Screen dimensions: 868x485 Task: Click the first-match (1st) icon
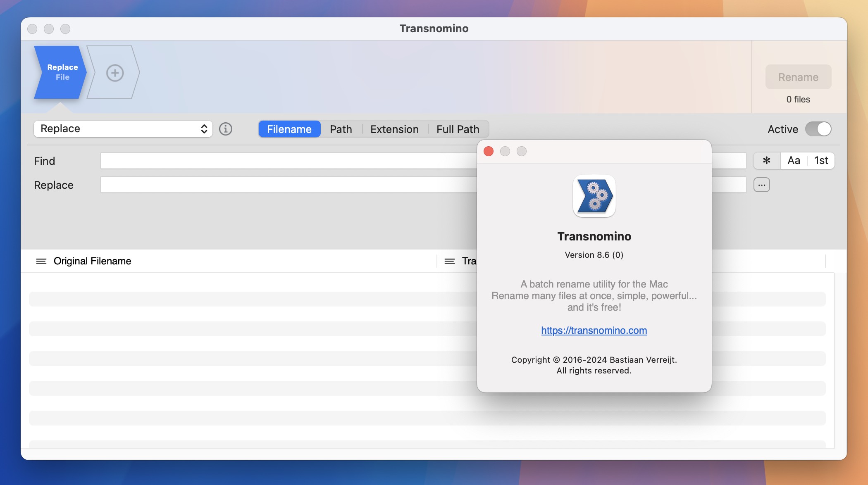coord(821,160)
